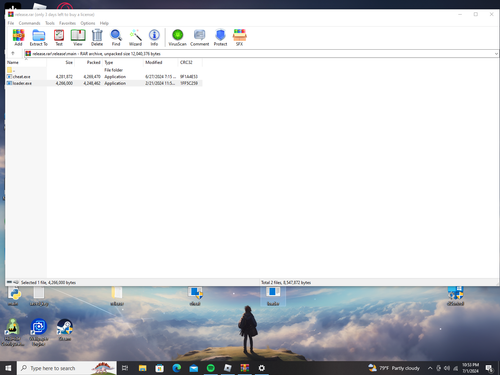Show archive Info
This screenshot has width=500, height=375.
pyautogui.click(x=154, y=37)
